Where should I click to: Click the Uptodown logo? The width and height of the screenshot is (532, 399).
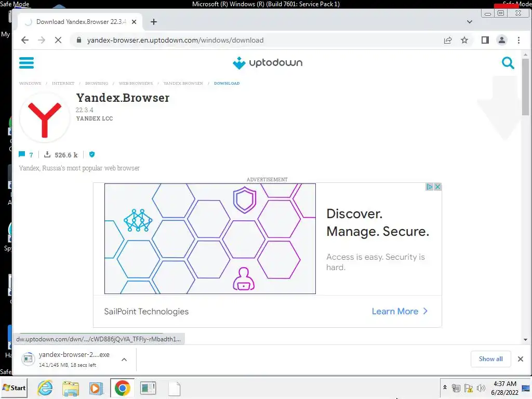pos(268,63)
